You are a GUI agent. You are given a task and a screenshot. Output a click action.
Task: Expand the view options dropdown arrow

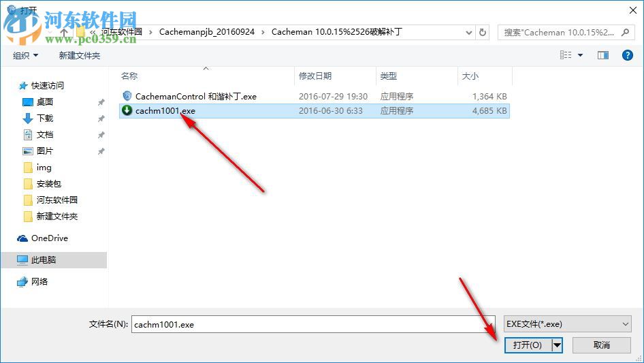click(580, 55)
